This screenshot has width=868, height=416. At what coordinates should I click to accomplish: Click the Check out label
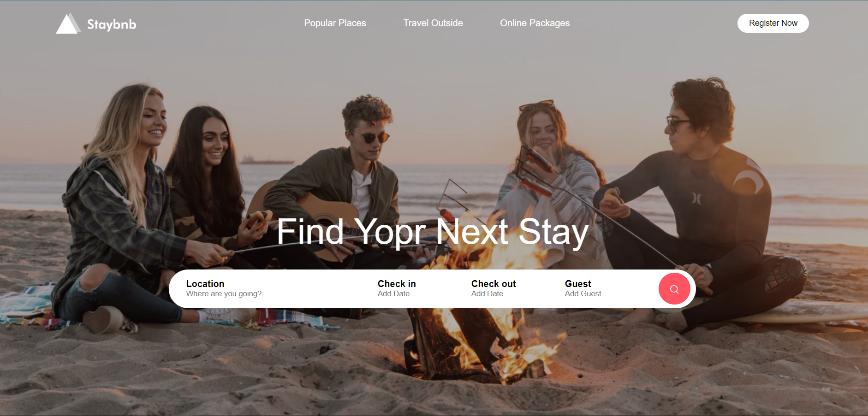point(493,284)
